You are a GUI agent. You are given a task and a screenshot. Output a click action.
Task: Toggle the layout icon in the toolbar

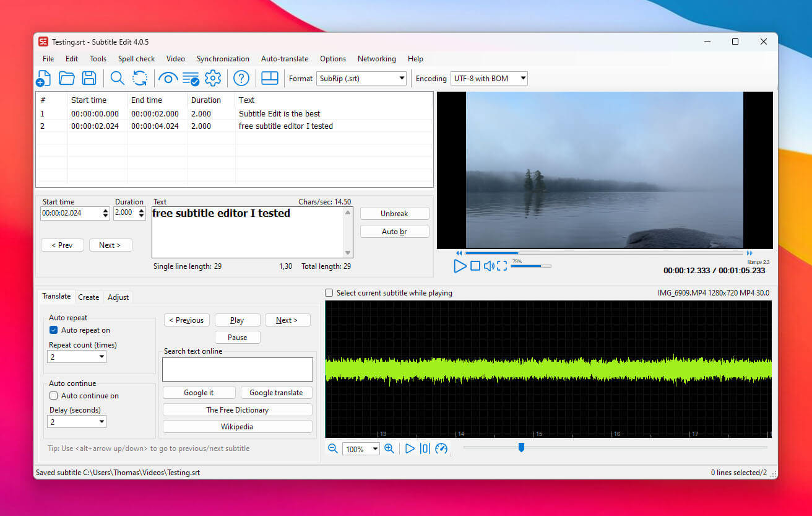click(x=270, y=78)
